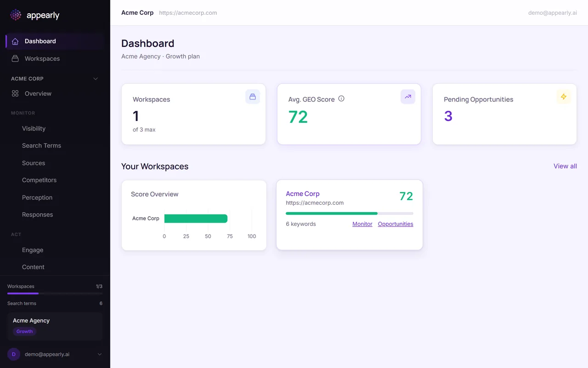Click the Monitor link on Acme Corp card
588x368 pixels.
[x=362, y=224]
